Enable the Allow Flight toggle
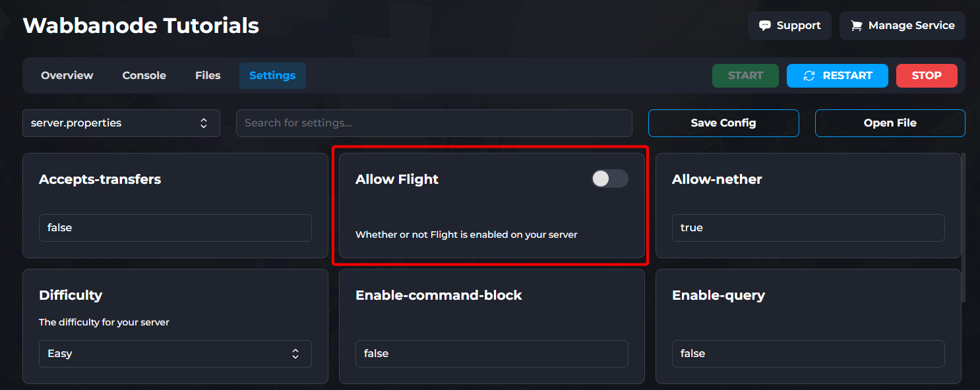This screenshot has height=390, width=980. coord(610,179)
